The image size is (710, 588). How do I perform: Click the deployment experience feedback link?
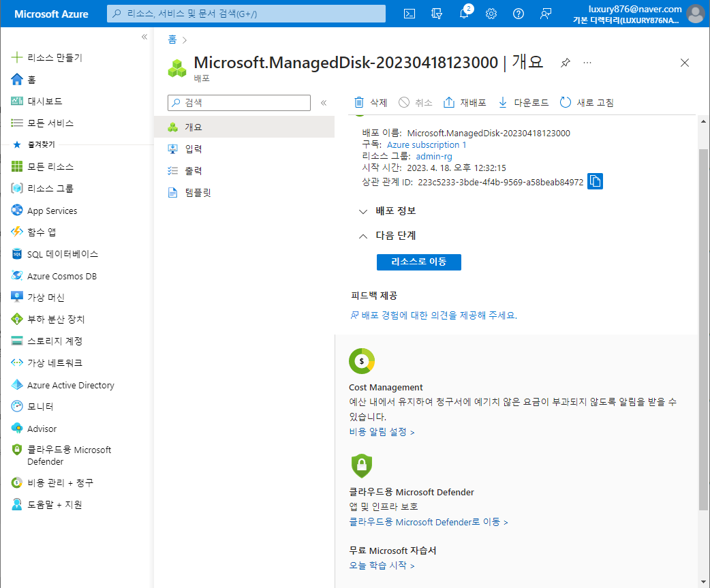click(434, 315)
